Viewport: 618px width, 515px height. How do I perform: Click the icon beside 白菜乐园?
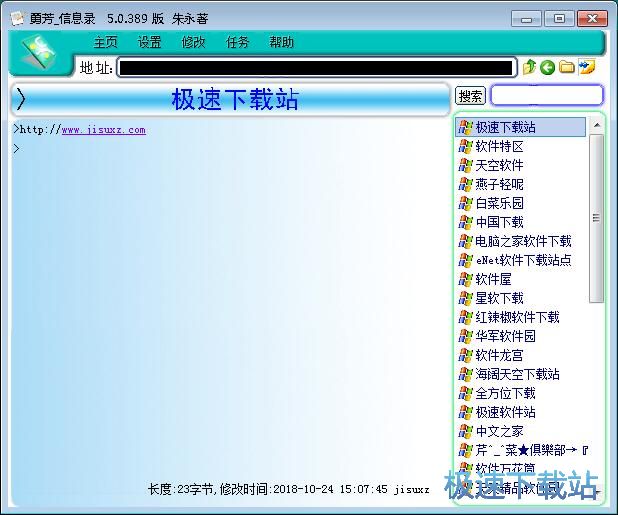[465, 203]
